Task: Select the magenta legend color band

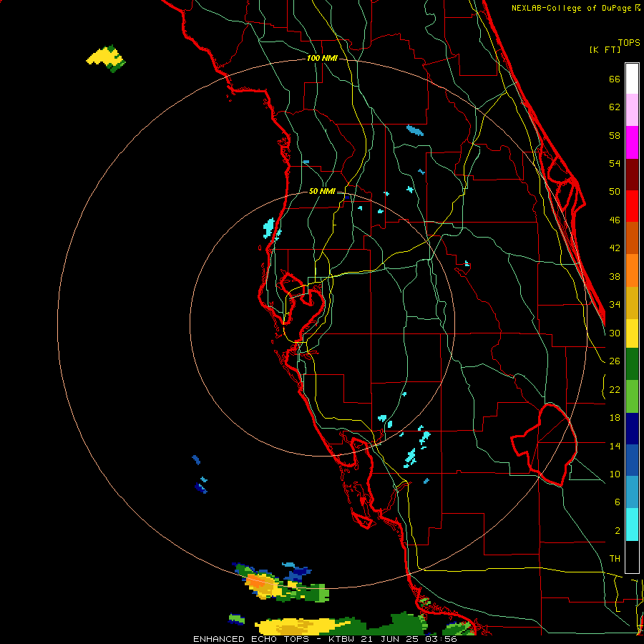Action: (632, 142)
